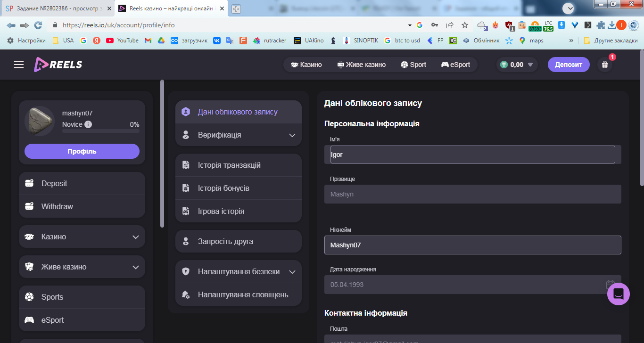Viewport: 644px width, 343px height.
Task: Open the LTC price extension icon
Action: pyautogui.click(x=548, y=26)
